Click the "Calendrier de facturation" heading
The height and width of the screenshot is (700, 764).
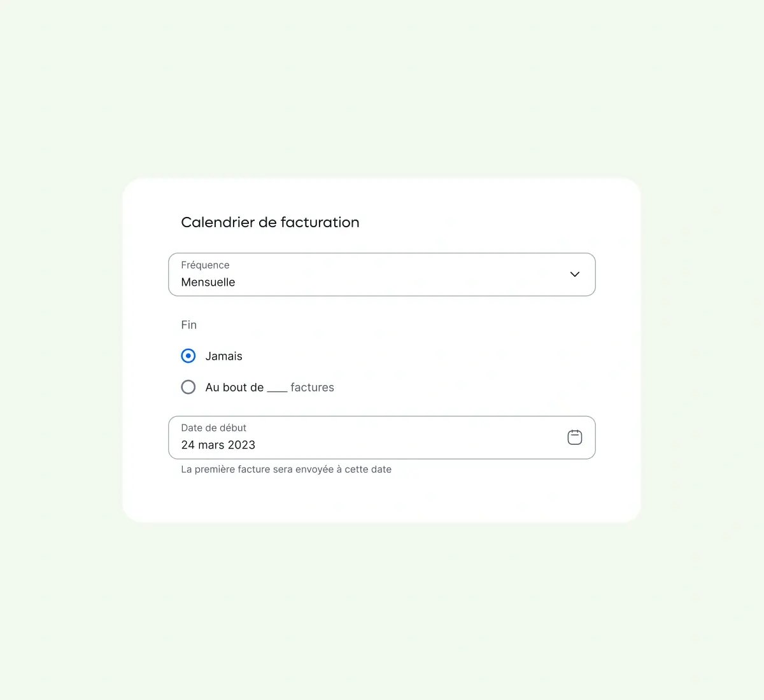tap(270, 222)
